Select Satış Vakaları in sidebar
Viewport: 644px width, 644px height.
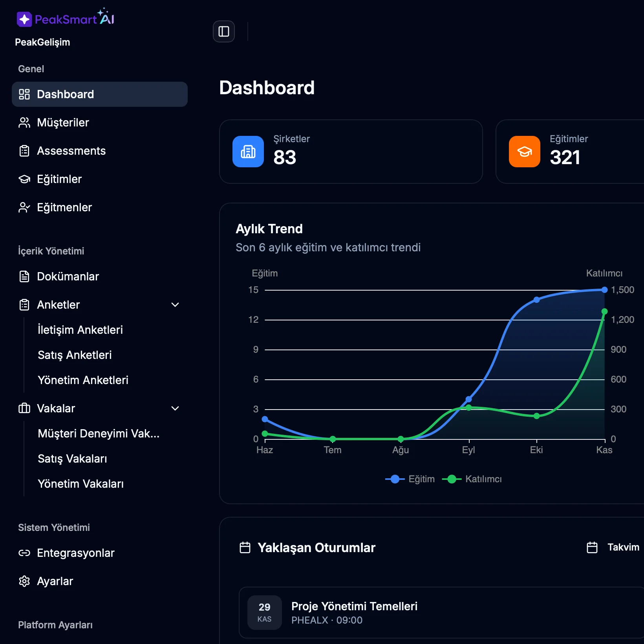(72, 459)
